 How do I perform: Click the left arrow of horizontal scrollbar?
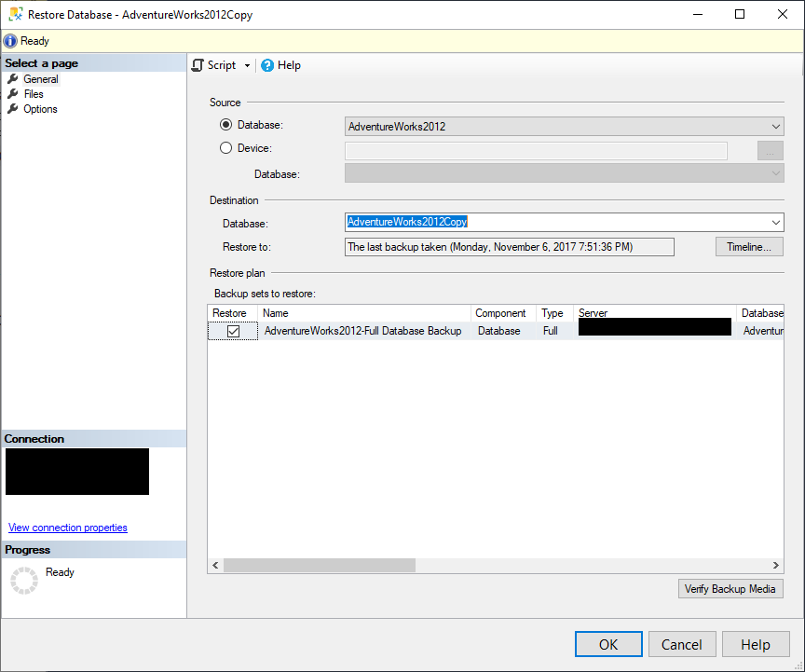[215, 565]
